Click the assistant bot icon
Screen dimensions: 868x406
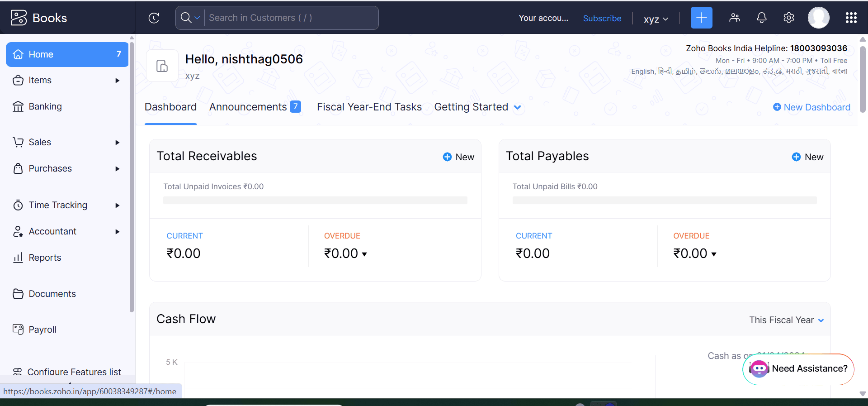coord(759,369)
